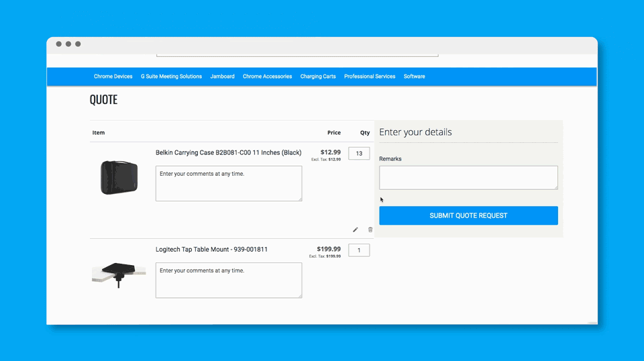Click the middle minimize window dot
Screen dimensions: 644x361
(68, 44)
